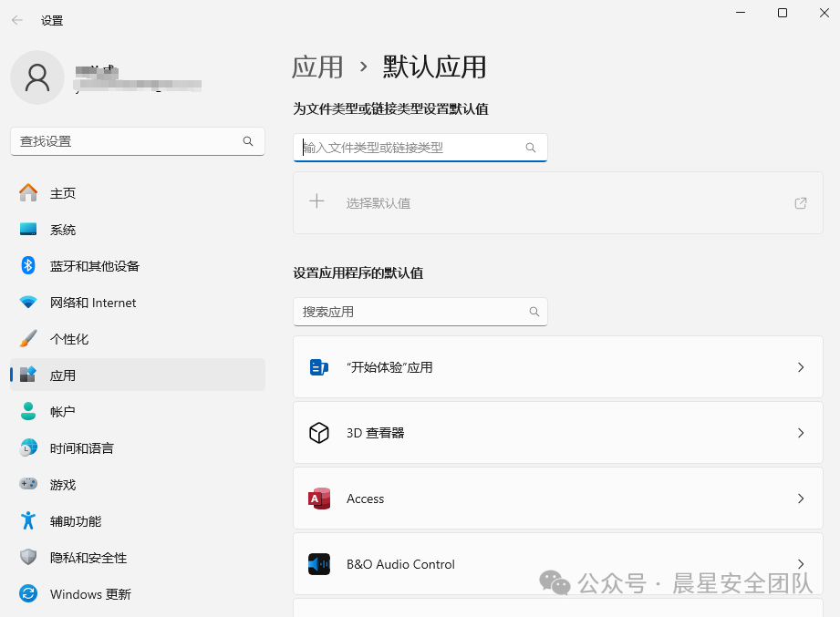Click the search icon in 搜索应用 box

coord(534,312)
